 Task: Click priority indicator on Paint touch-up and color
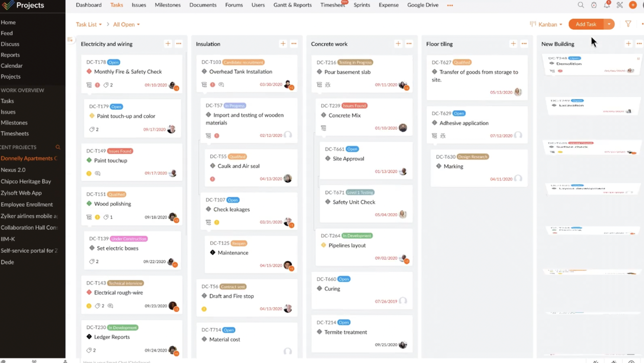click(x=92, y=116)
